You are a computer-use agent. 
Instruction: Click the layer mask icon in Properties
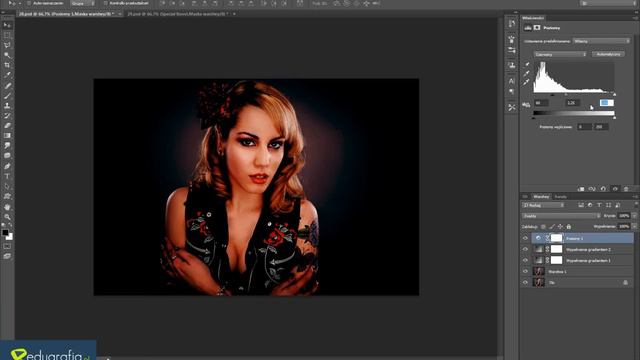(x=537, y=28)
